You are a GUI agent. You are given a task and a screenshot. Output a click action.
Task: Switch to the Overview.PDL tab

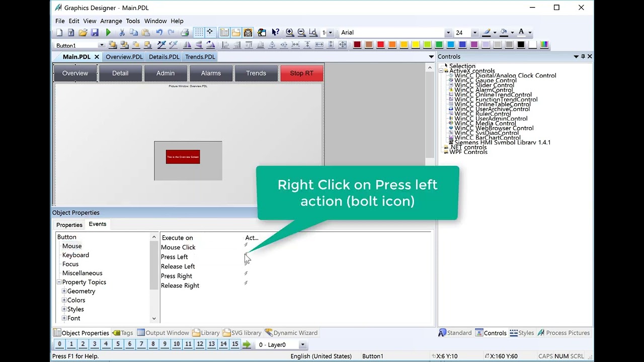click(124, 57)
